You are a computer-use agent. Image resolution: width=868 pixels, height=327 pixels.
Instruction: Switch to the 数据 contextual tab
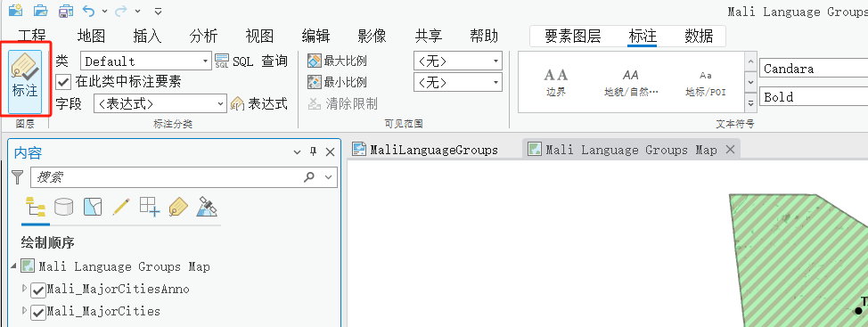pos(699,37)
